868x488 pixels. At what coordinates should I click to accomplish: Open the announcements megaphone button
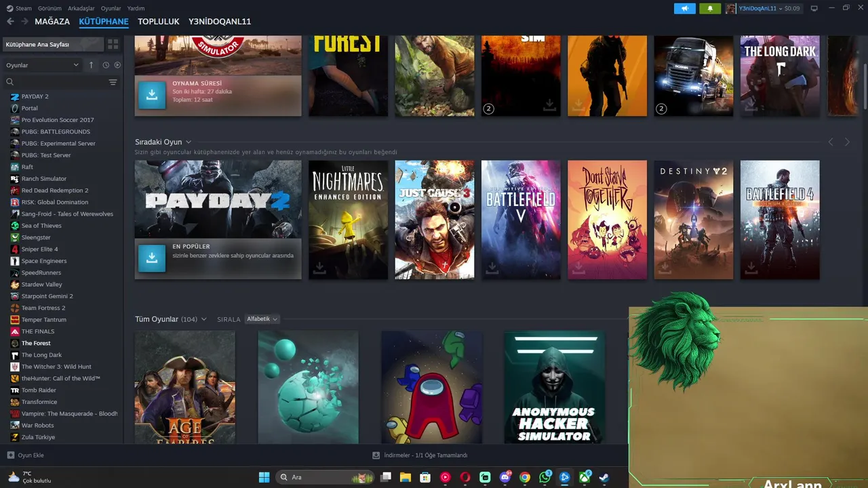(x=684, y=8)
